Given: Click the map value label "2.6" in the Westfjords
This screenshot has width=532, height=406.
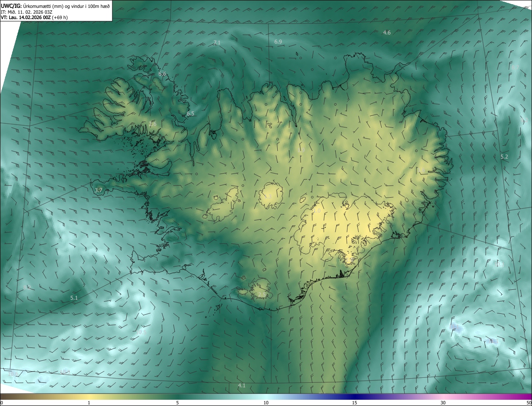Looking at the screenshot, I should coord(153,124).
